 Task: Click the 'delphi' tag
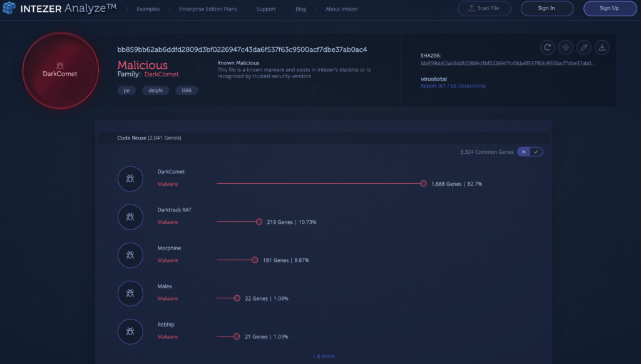(155, 90)
